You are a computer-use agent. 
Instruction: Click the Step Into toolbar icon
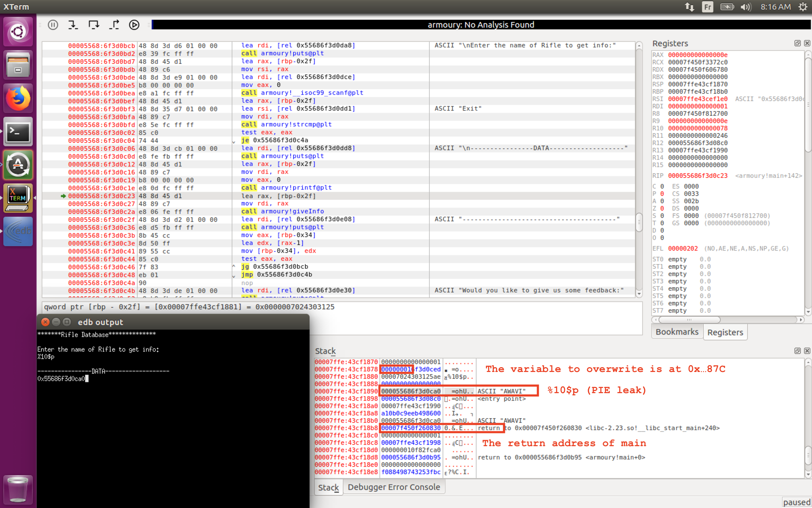coord(73,25)
